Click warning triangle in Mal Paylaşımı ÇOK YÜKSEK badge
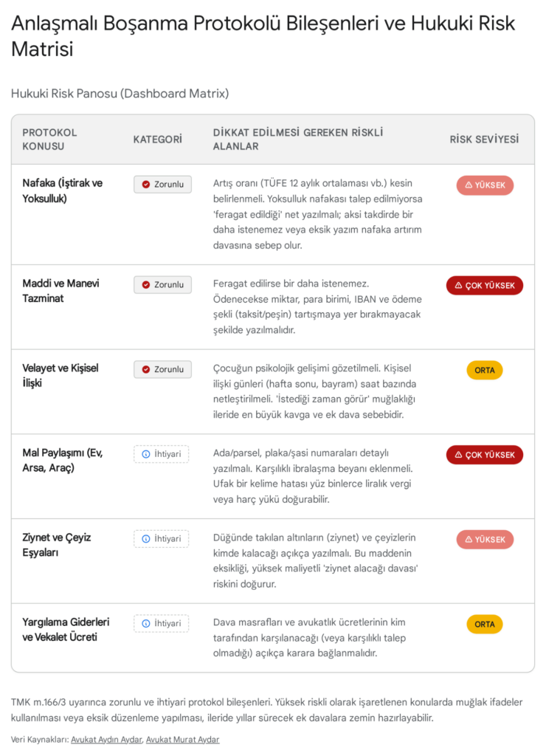546x756 pixels. [458, 455]
